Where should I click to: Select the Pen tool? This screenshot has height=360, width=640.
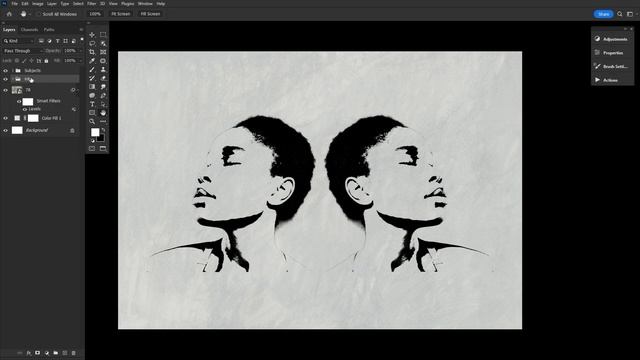point(103,96)
